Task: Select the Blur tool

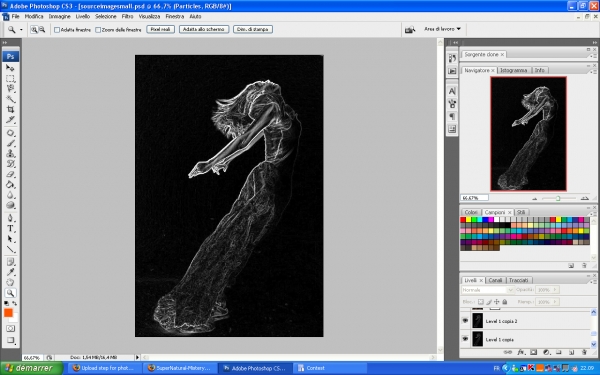Action: click(x=10, y=195)
